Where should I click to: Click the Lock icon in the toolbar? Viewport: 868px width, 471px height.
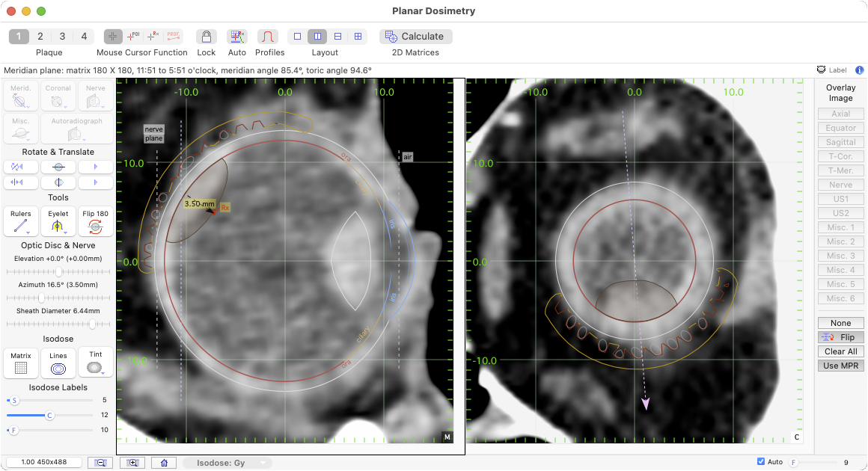tap(207, 37)
